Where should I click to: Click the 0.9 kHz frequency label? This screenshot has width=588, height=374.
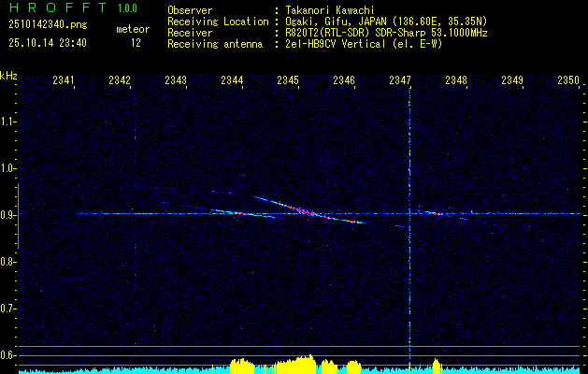pyautogui.click(x=7, y=215)
